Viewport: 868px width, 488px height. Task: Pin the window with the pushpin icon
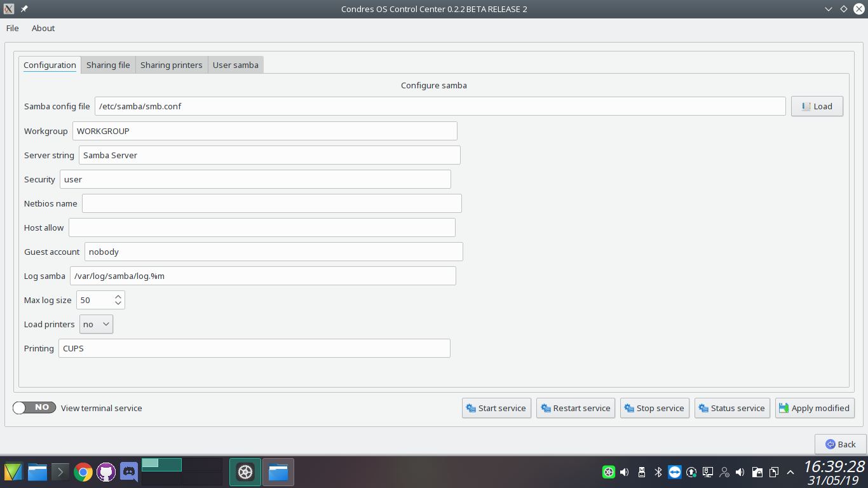click(x=24, y=9)
